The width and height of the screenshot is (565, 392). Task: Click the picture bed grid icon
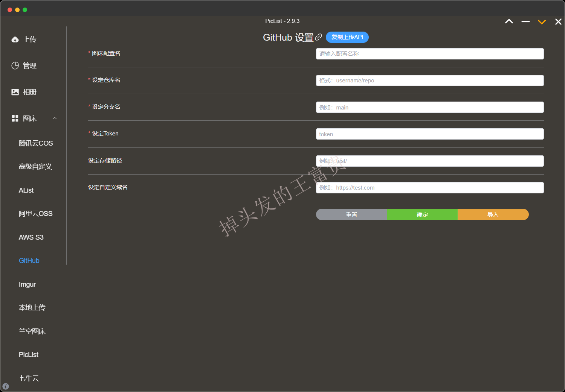tap(15, 119)
